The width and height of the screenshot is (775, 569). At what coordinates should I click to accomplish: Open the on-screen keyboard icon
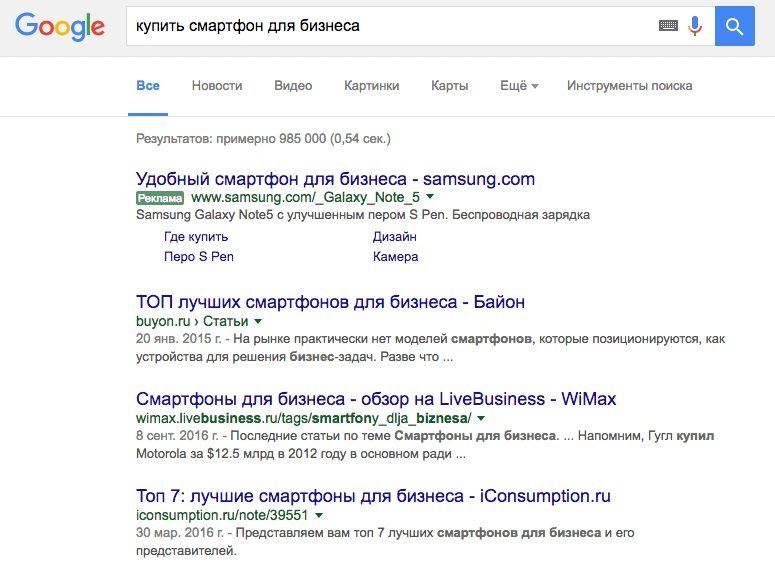[668, 27]
